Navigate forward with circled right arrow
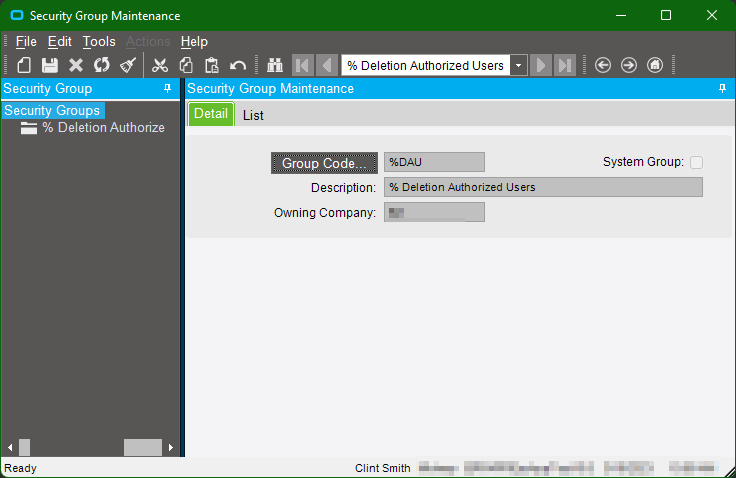Viewport: 736px width, 478px height. pos(629,65)
